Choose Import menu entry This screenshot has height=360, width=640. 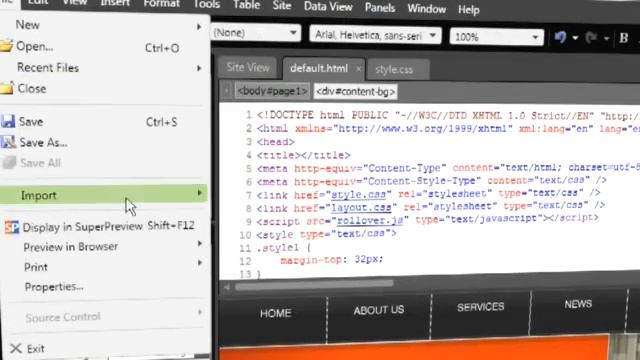(x=104, y=194)
